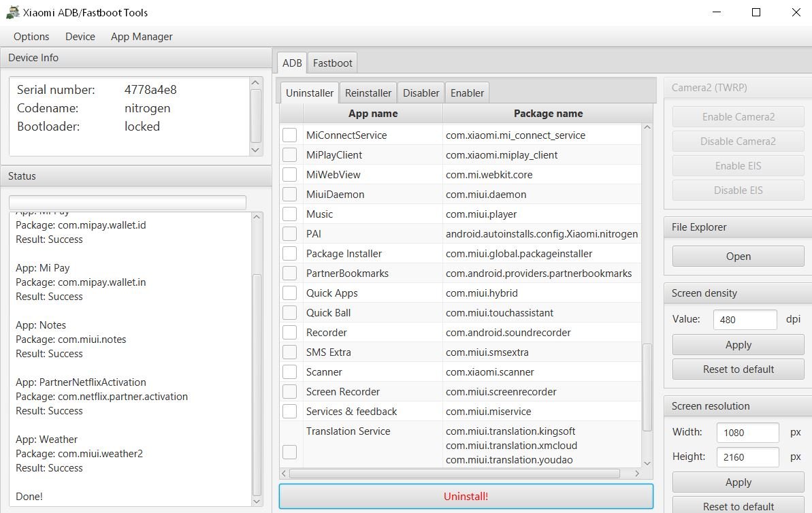This screenshot has width=812, height=513.
Task: Click package com.xiaomi.scanner
Action: click(489, 371)
